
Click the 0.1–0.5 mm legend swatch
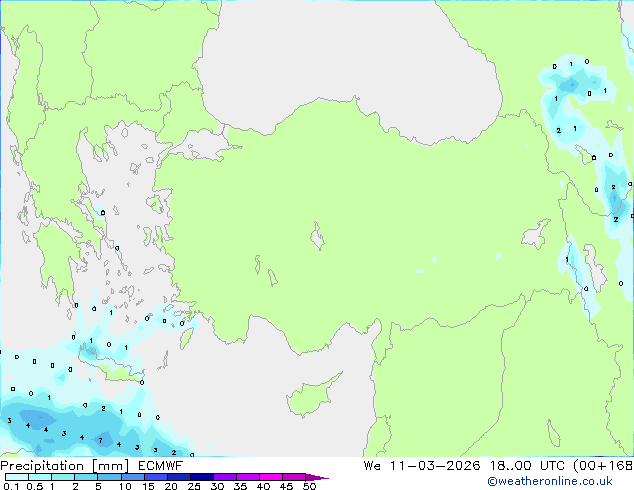point(17,477)
